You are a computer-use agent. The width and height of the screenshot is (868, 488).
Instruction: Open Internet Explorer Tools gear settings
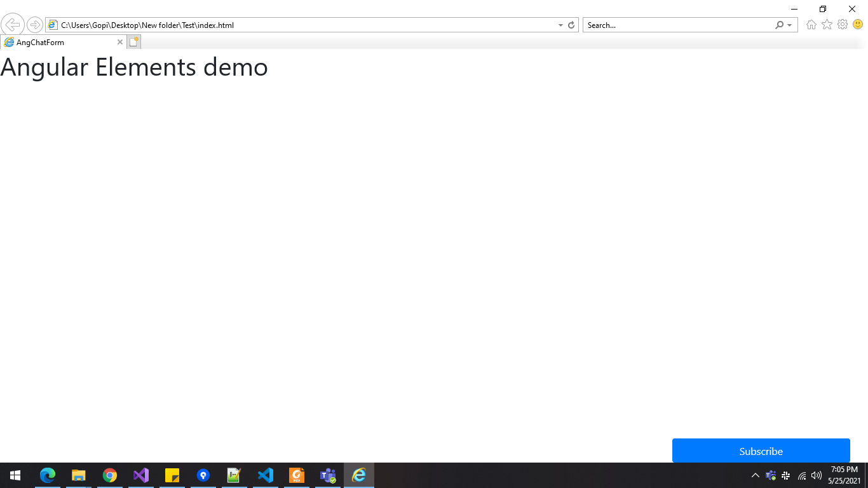click(843, 25)
